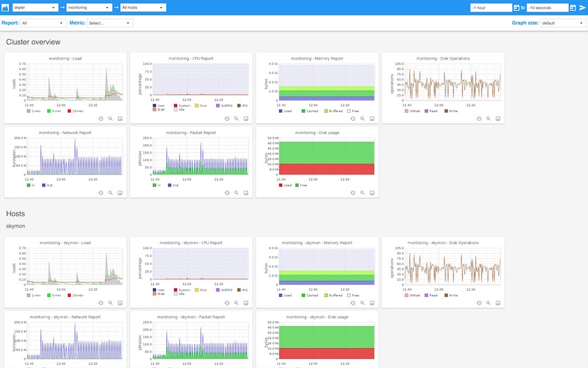This screenshot has width=588, height=368.
Task: Open the monitoring - CPU Report cluster graph
Action: pos(192,85)
